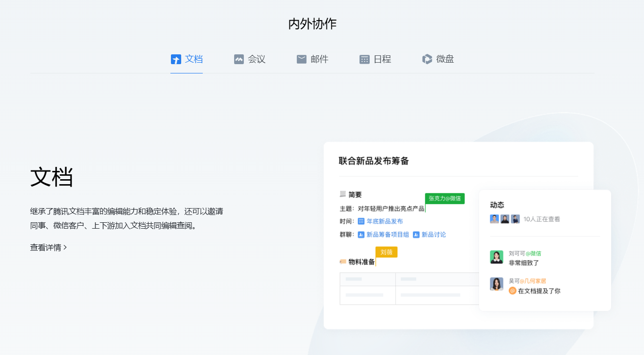Click the green 张克力@微信 cursor tag

click(445, 198)
